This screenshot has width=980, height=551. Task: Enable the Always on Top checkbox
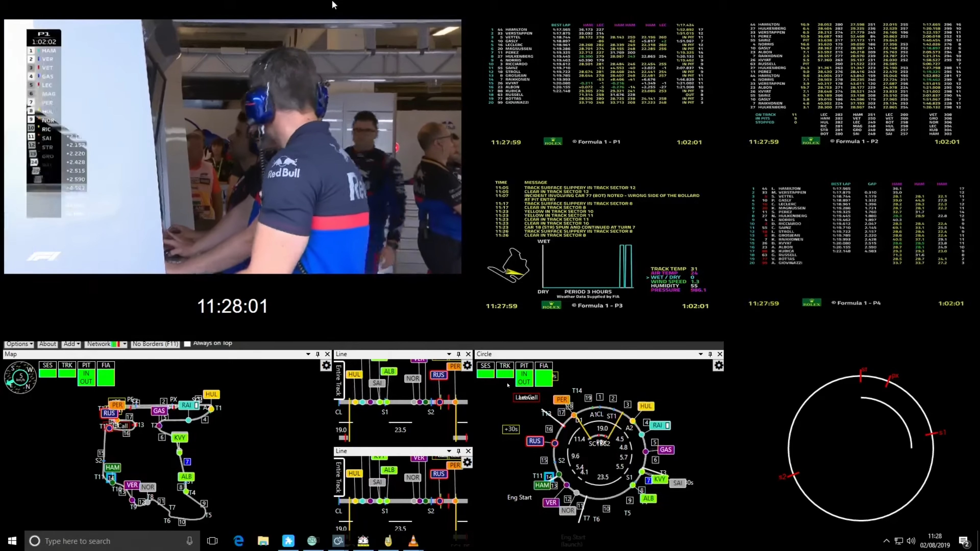tap(187, 343)
